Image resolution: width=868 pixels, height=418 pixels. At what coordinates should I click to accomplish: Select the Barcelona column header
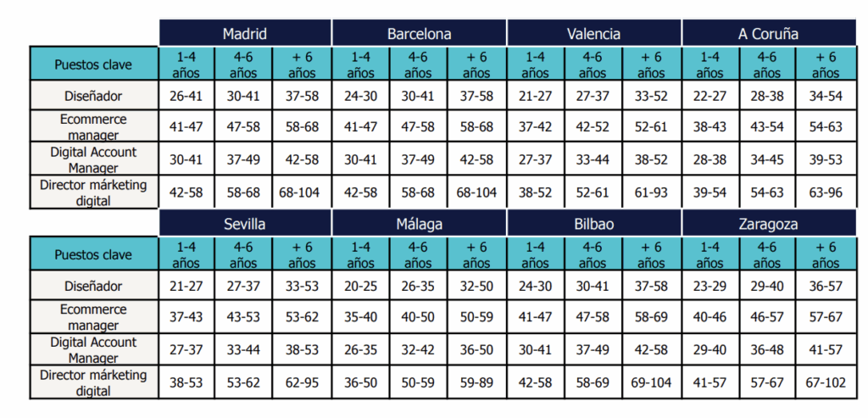coord(419,35)
